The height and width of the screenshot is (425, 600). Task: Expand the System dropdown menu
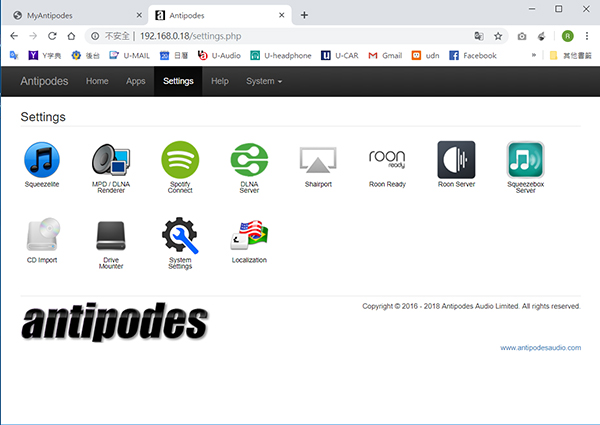(x=264, y=81)
